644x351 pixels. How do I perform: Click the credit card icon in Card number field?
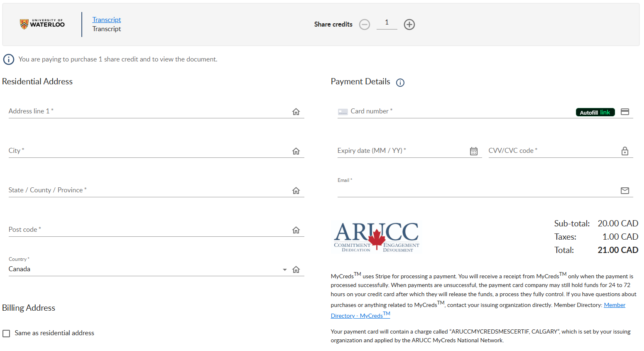click(x=624, y=112)
